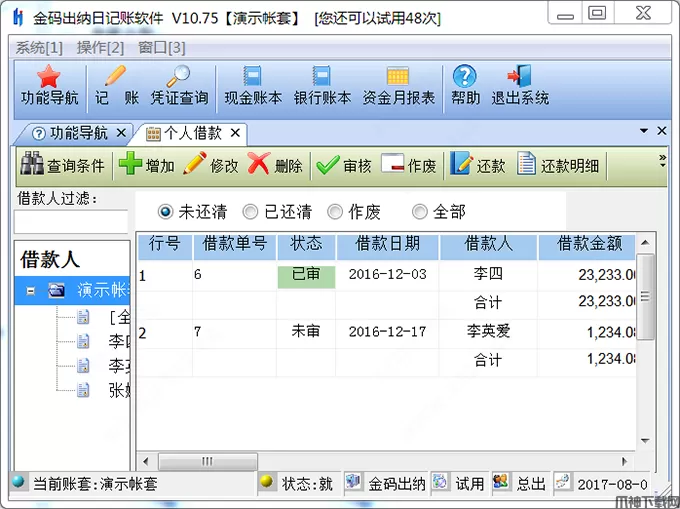Select the 已审 status cell

point(306,276)
